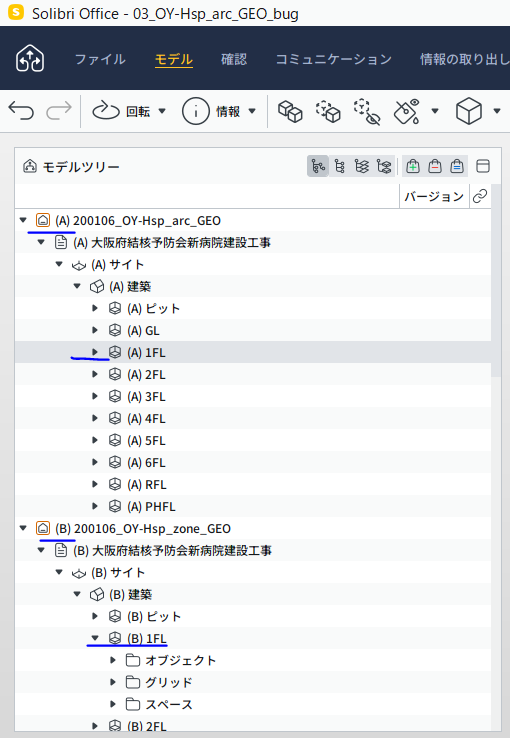Expand the スペース folder
The image size is (510, 738).
tap(113, 704)
